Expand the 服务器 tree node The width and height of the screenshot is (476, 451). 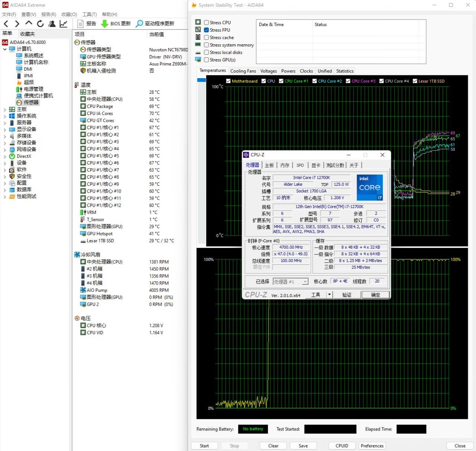5,123
